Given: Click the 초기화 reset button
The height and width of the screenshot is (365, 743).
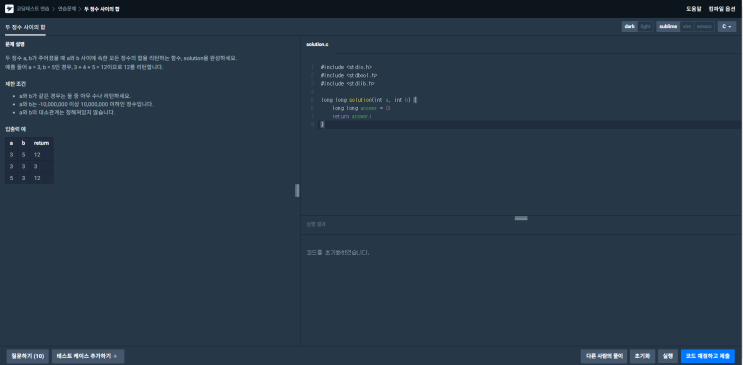Looking at the screenshot, I should coord(642,356).
